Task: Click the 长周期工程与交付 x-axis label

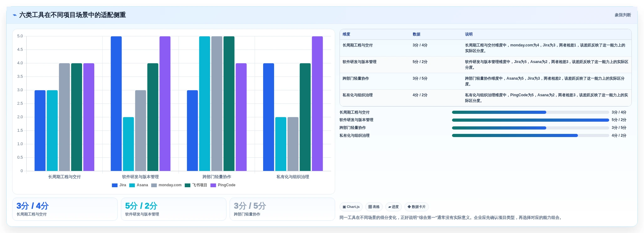Action: point(65,177)
